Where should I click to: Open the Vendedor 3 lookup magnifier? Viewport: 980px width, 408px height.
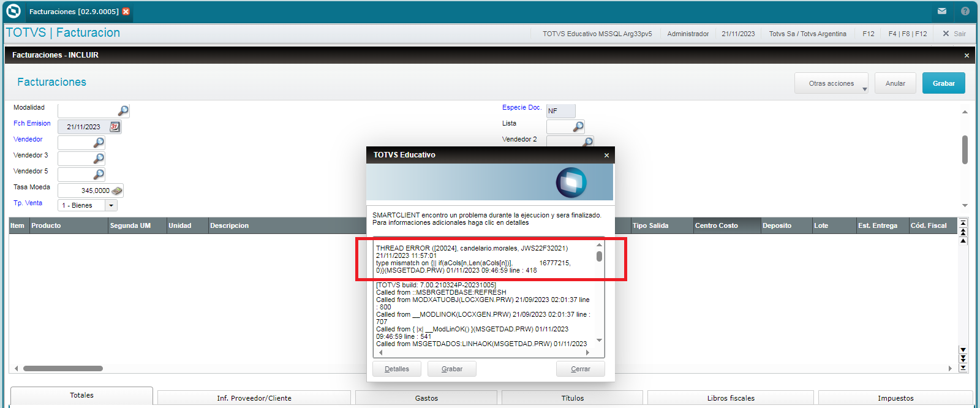pyautogui.click(x=99, y=158)
